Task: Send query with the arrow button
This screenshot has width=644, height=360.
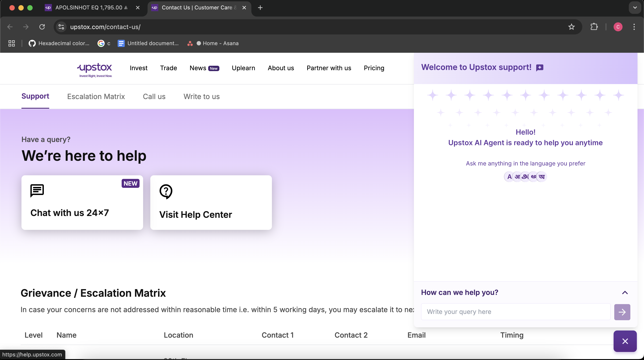Action: [x=622, y=312]
